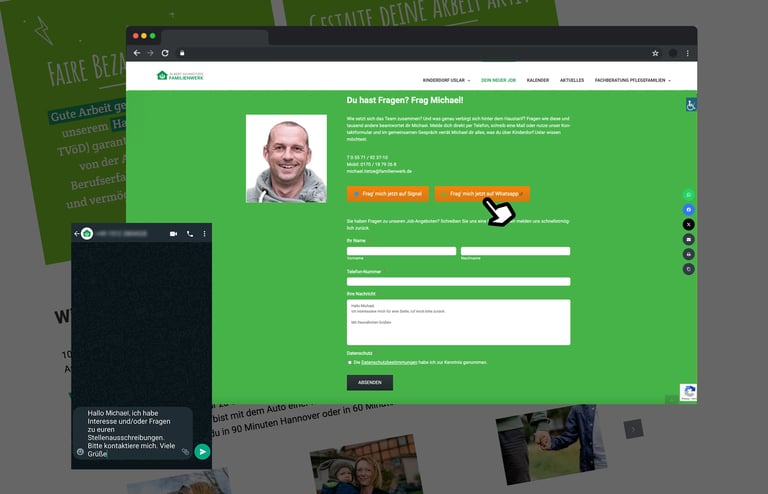Click 'Frag mich jetzt auf Whatsapp' button
Screen dimensions: 768x494
pyautogui.click(x=482, y=194)
